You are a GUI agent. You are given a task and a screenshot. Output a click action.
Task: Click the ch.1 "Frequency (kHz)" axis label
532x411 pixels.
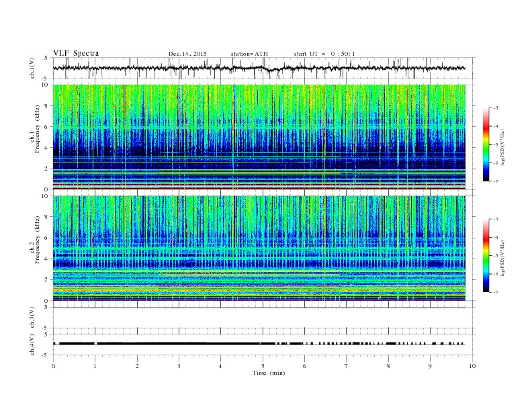click(x=37, y=129)
